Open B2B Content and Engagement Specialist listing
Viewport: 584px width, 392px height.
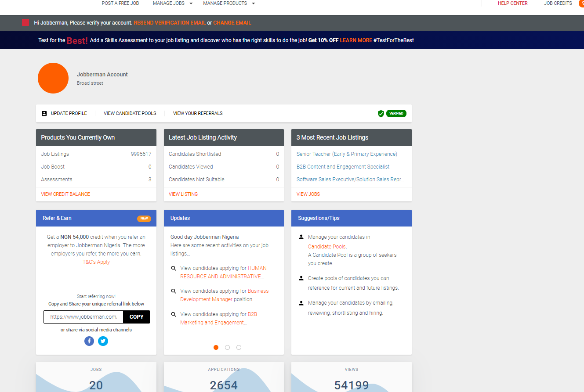tap(343, 167)
